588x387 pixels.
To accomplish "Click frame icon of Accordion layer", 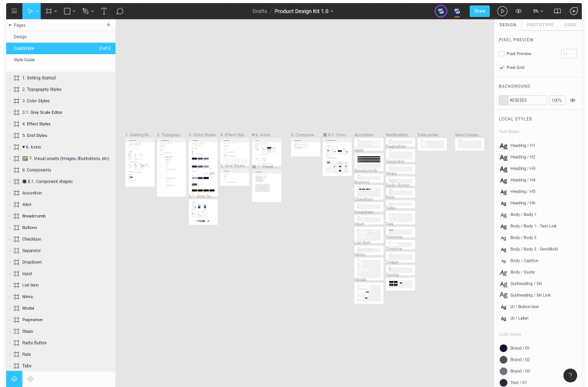I will coord(16,193).
